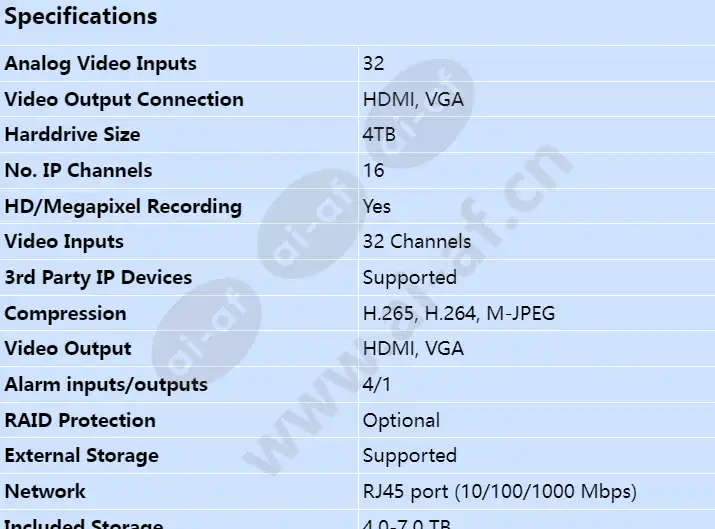715x529 pixels.
Task: Select the 3rd Party IP Devices label
Action: 98,278
